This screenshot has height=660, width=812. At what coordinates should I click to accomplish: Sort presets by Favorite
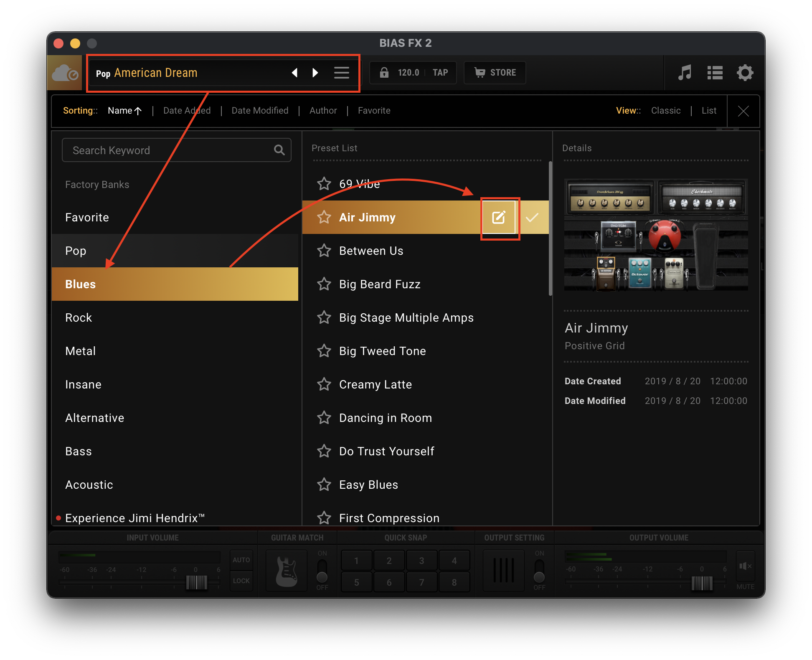[374, 111]
